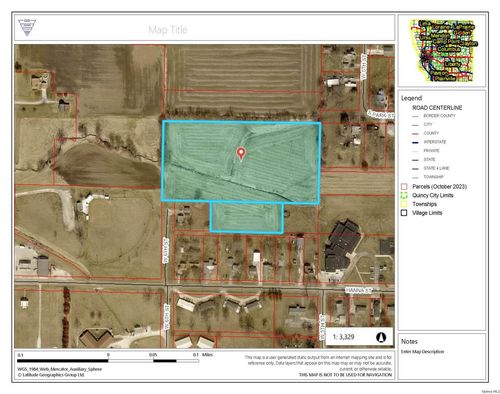This screenshot has height=394, width=500.
Task: Click the 'Miles' scale bar unit label
Action: point(207,355)
